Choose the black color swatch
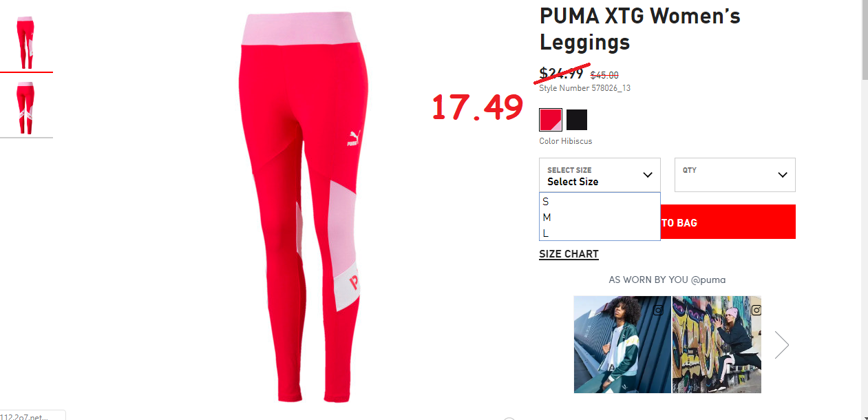Screen dimensions: 868x420 (577, 120)
